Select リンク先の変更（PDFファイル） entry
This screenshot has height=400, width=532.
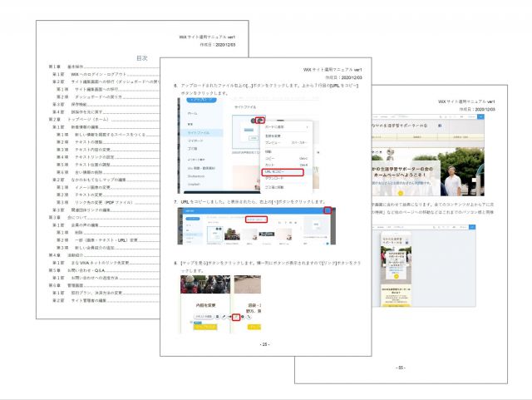coord(107,202)
